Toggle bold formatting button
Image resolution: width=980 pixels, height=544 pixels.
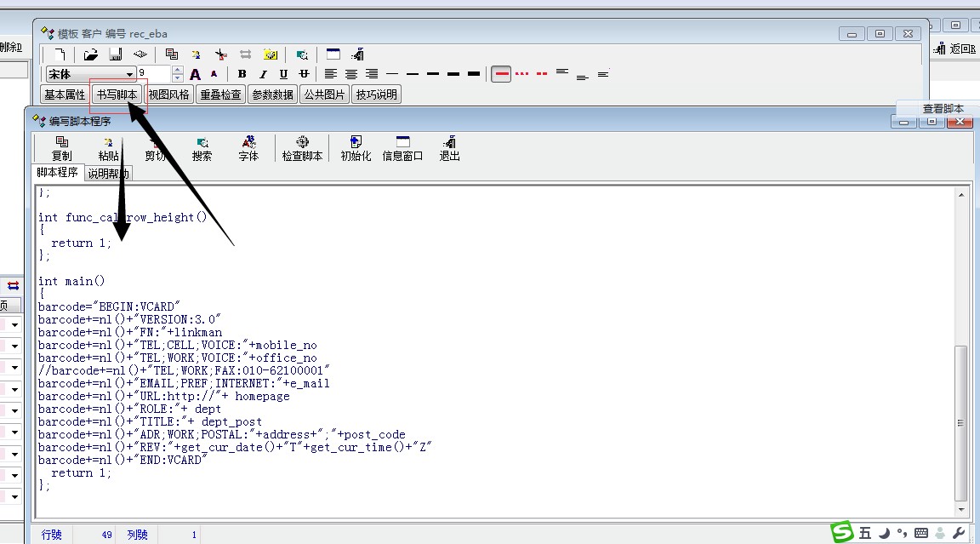click(242, 74)
